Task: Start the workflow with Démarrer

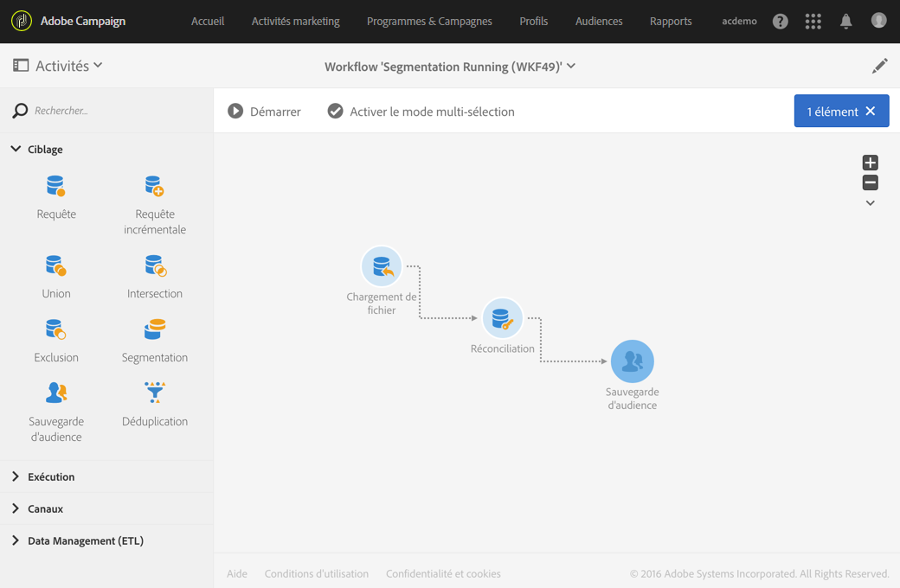Action: [x=265, y=112]
